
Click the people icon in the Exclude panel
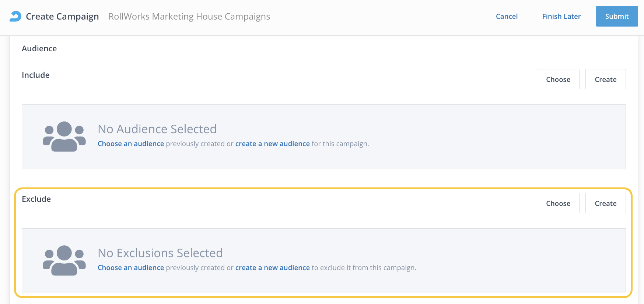click(64, 260)
